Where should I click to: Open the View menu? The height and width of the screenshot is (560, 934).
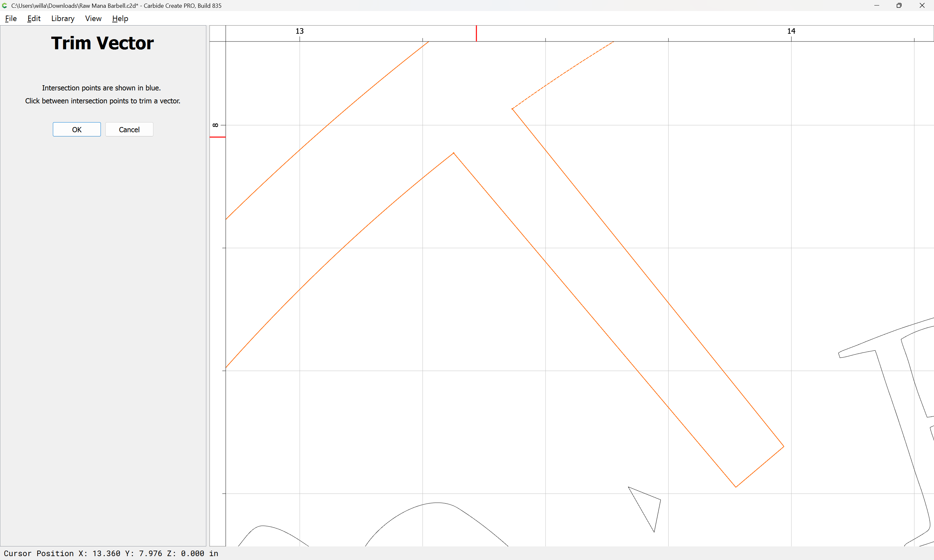93,18
